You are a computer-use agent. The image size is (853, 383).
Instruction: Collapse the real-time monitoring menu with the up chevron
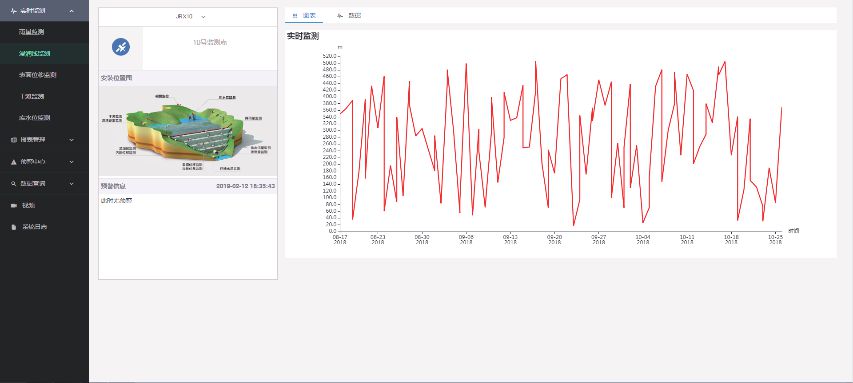[72, 10]
